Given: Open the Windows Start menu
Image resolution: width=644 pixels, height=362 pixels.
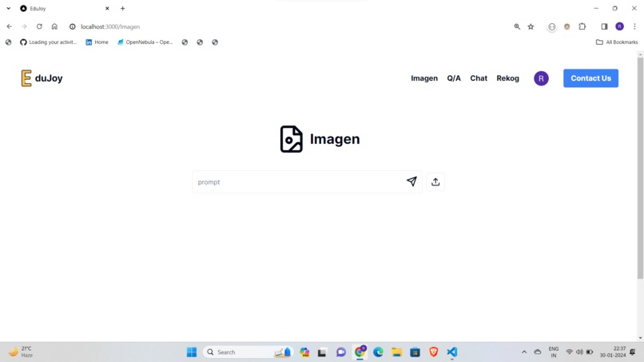Looking at the screenshot, I should tap(192, 352).
